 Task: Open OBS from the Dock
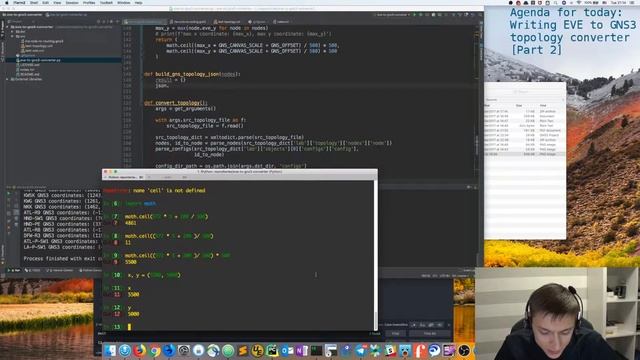464,350
